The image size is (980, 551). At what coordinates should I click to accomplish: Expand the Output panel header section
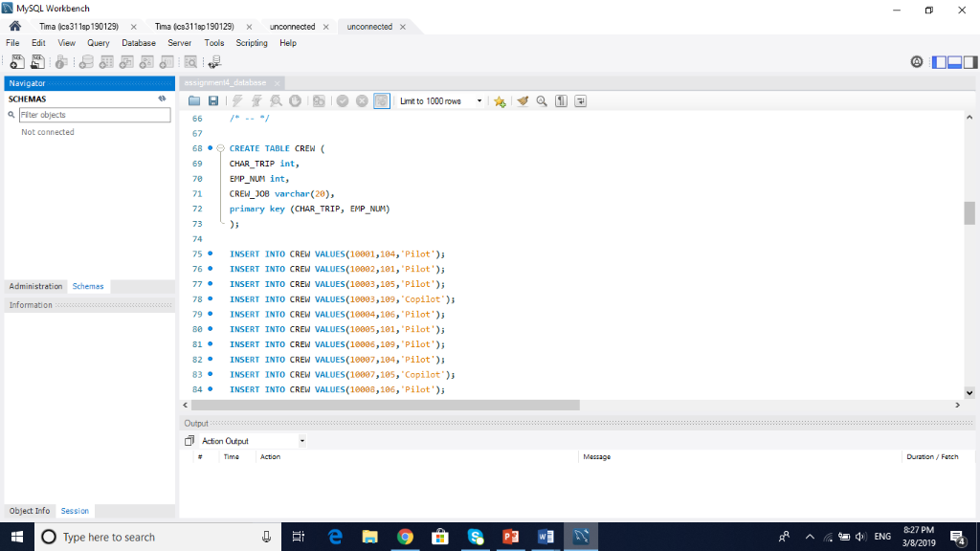coord(195,423)
